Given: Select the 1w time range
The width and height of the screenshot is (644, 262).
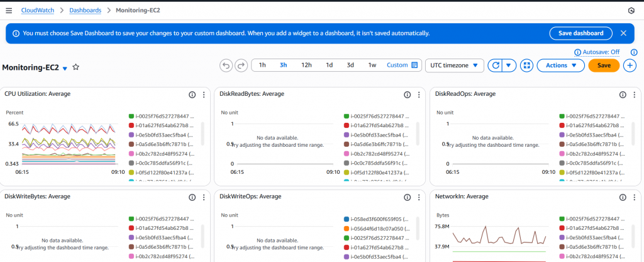Looking at the screenshot, I should tap(372, 65).
